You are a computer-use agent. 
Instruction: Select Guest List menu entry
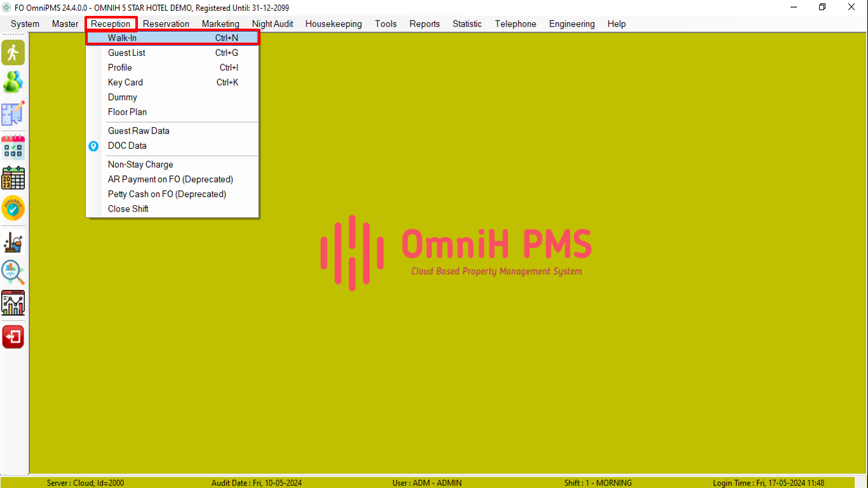pyautogui.click(x=173, y=53)
